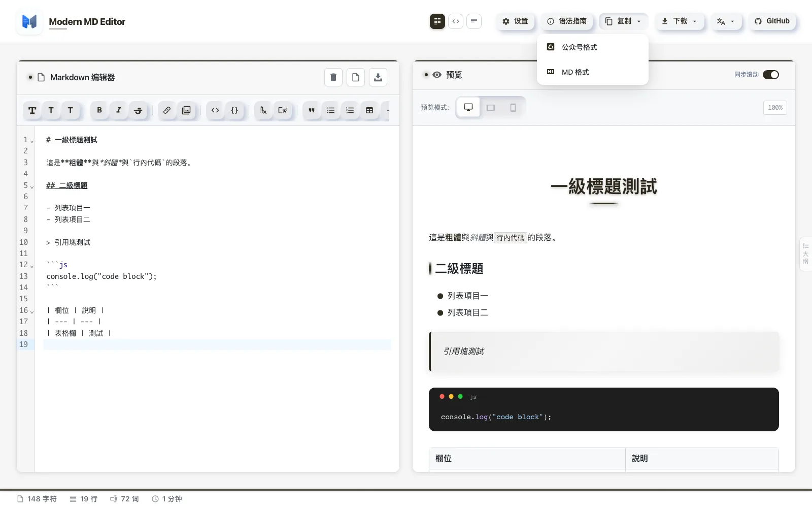Screen dimensions: 812x508
Task: Select mobile phone preview mode
Action: click(513, 107)
